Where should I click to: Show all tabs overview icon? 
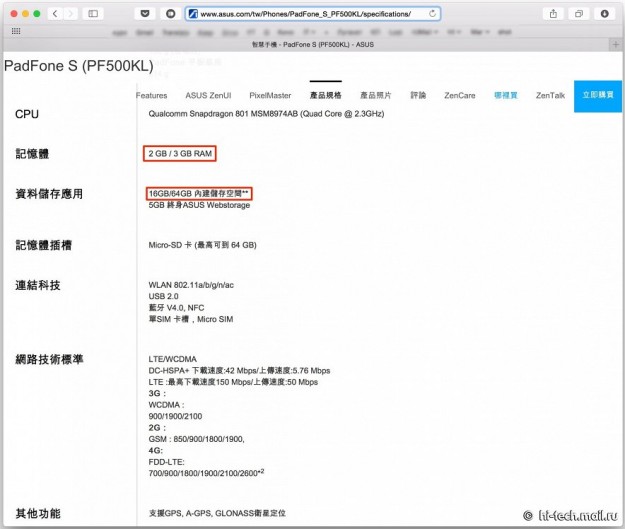pos(580,13)
